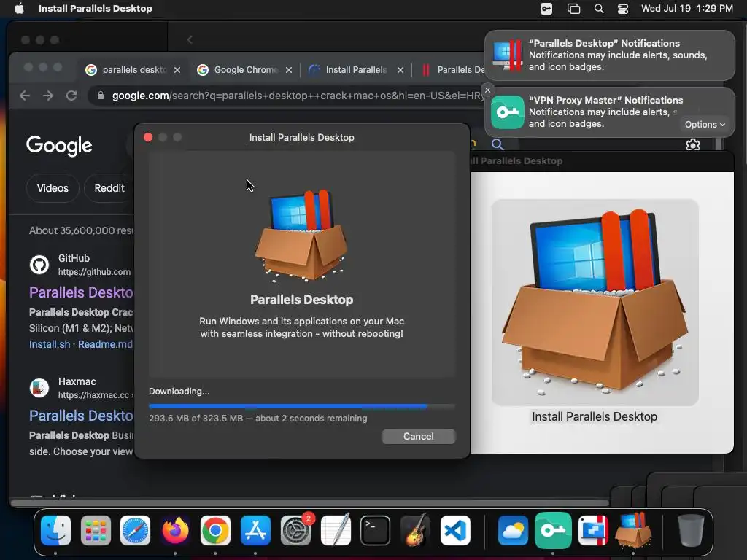Open Visual Studio Code in the Dock

pyautogui.click(x=455, y=530)
